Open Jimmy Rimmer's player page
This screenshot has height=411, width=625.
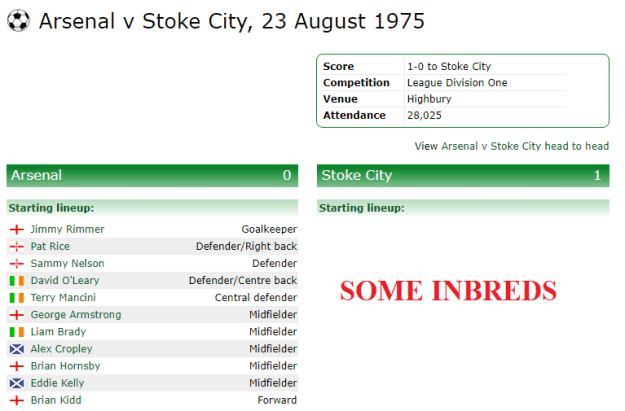pyautogui.click(x=67, y=230)
